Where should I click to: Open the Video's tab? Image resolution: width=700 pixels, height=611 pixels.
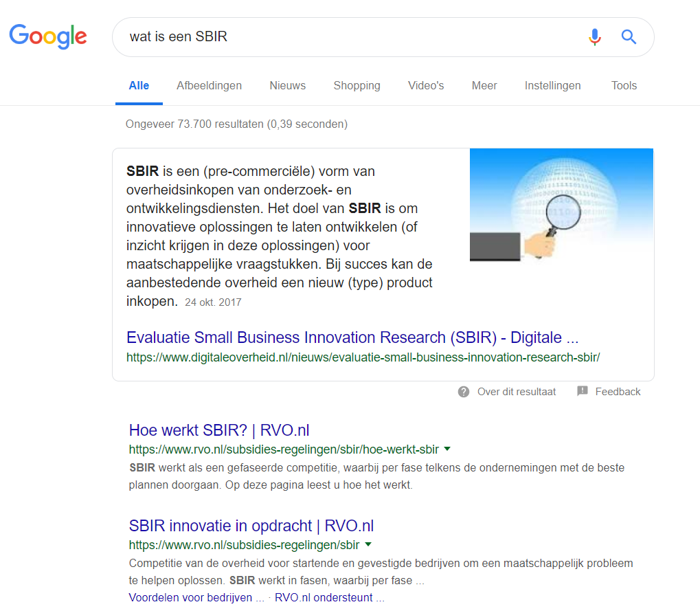coord(426,85)
